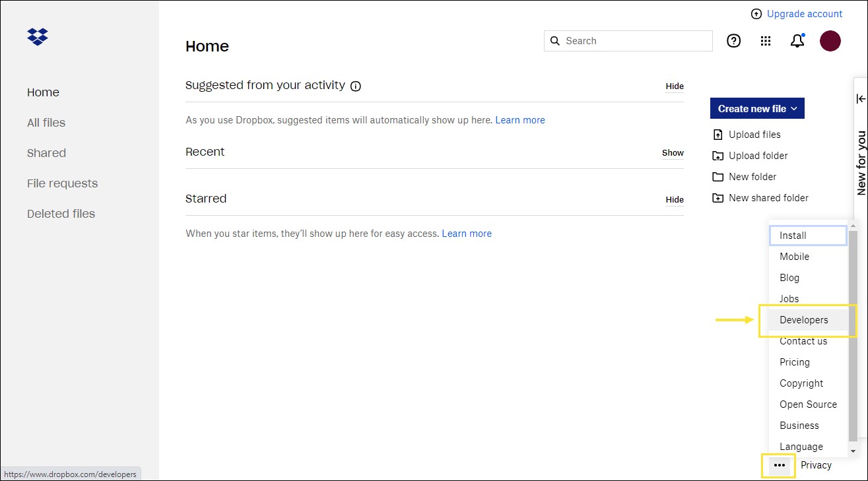The width and height of the screenshot is (868, 481).
Task: Select Developers from the menu
Action: 805,319
